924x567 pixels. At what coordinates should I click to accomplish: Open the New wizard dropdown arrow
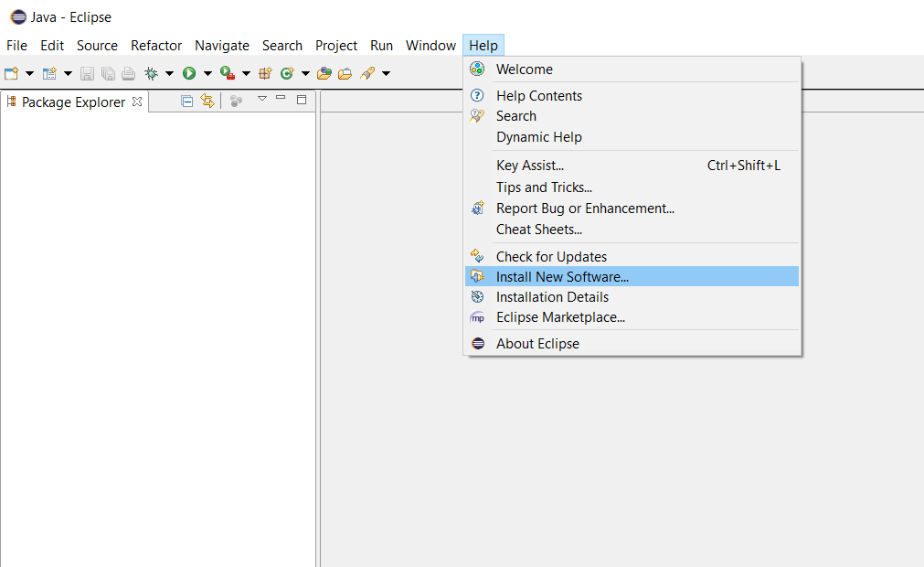click(29, 74)
